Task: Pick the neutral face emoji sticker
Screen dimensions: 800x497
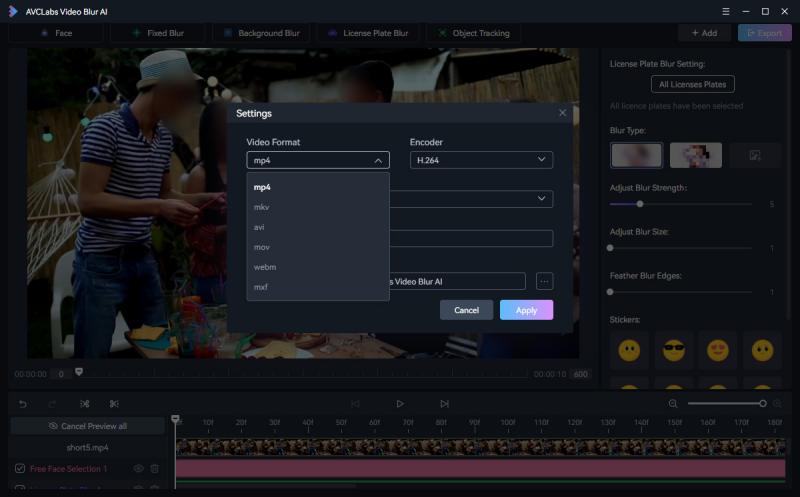Action: (629, 351)
